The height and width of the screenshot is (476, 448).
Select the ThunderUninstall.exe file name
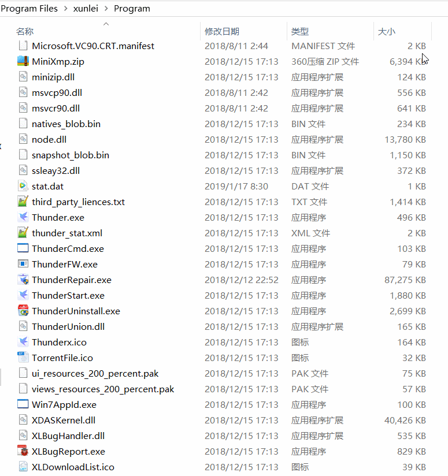pos(76,311)
